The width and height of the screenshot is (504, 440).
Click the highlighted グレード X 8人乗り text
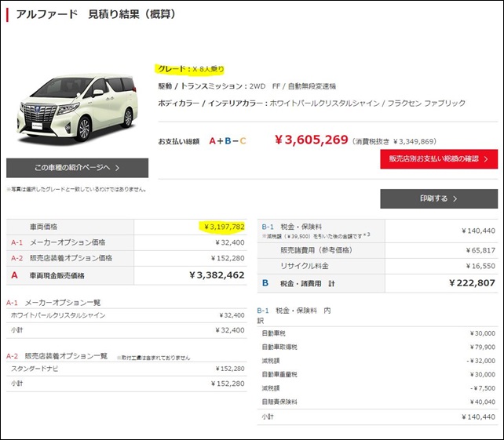191,69
